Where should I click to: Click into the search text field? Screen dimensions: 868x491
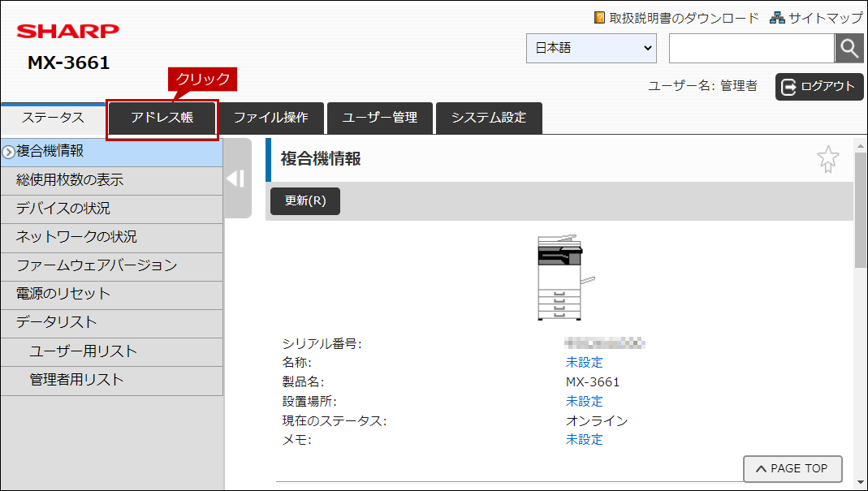pos(752,48)
